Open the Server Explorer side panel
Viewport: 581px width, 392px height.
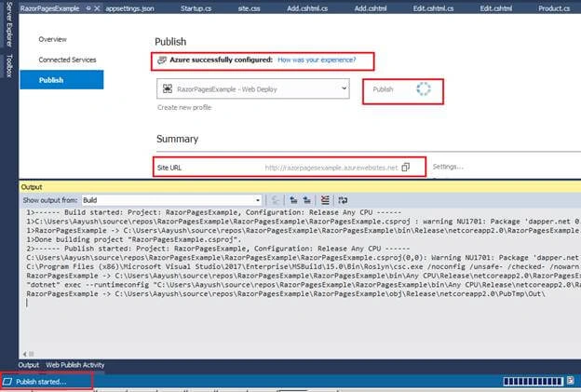(9, 24)
